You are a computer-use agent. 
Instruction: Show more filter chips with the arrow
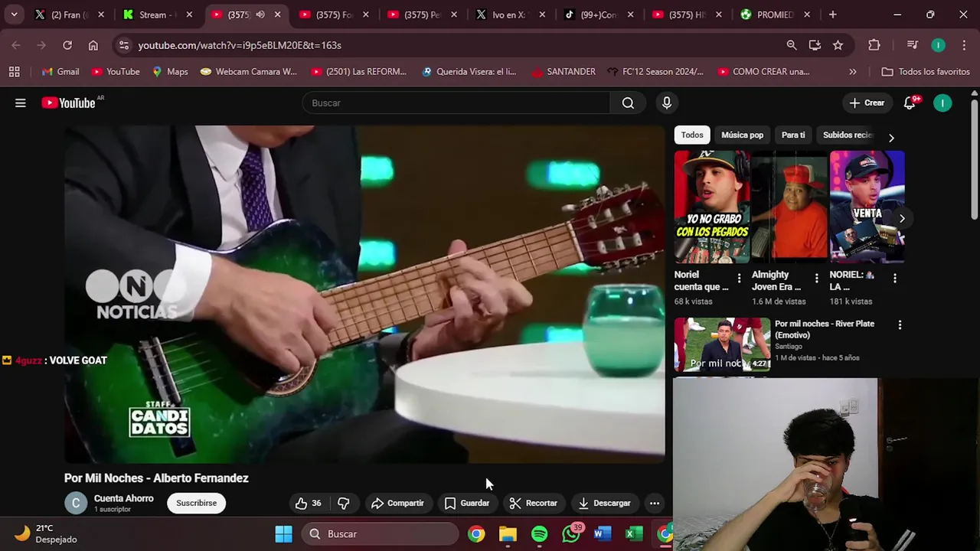[890, 138]
